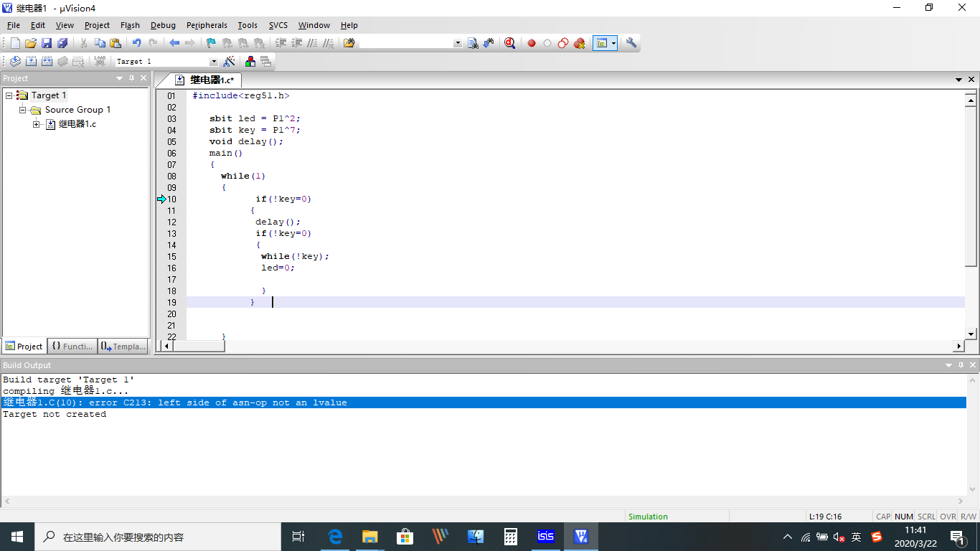The image size is (980, 551).
Task: Click the Batch Build icon
Action: tap(62, 62)
